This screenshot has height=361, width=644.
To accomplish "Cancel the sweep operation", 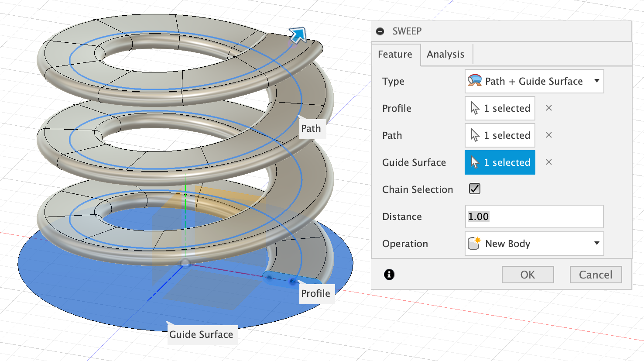I will pos(596,275).
